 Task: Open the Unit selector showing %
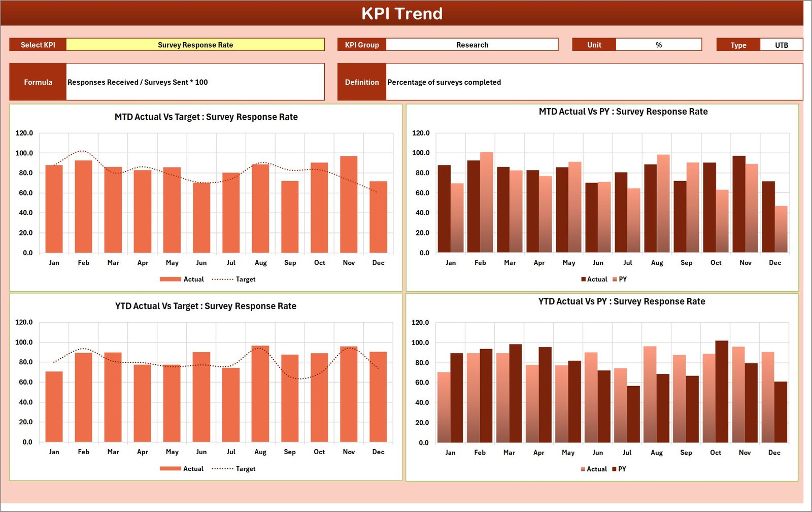pyautogui.click(x=658, y=45)
